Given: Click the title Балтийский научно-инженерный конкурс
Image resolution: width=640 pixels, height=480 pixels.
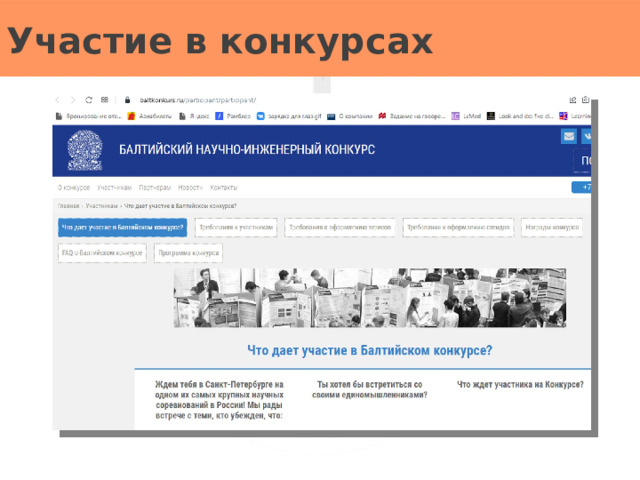Looking at the screenshot, I should pyautogui.click(x=247, y=149).
